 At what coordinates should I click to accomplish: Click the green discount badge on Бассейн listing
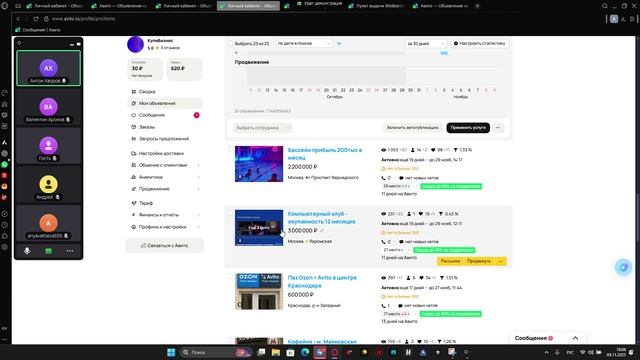[451, 187]
